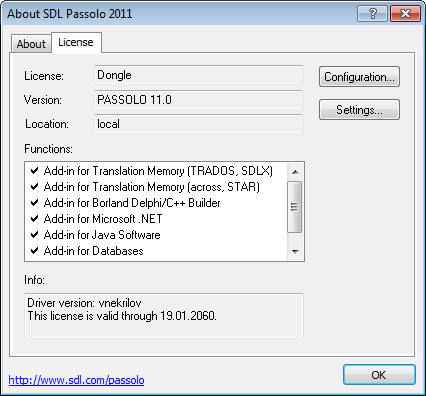Viewport: 426px width, 396px height.
Task: Click the Settings... button
Action: click(359, 109)
